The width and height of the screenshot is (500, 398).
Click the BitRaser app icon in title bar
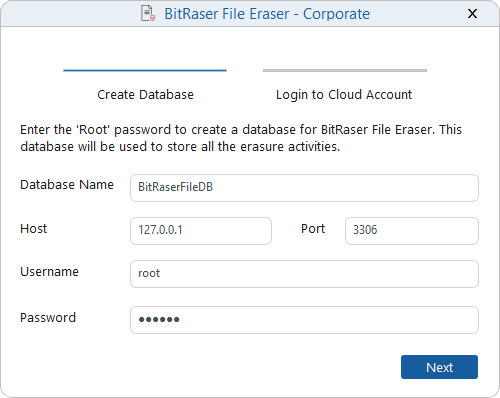pyautogui.click(x=148, y=14)
